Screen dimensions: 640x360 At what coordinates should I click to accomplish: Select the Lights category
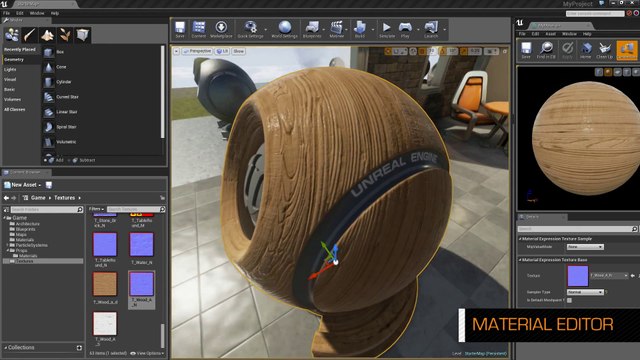click(x=10, y=69)
